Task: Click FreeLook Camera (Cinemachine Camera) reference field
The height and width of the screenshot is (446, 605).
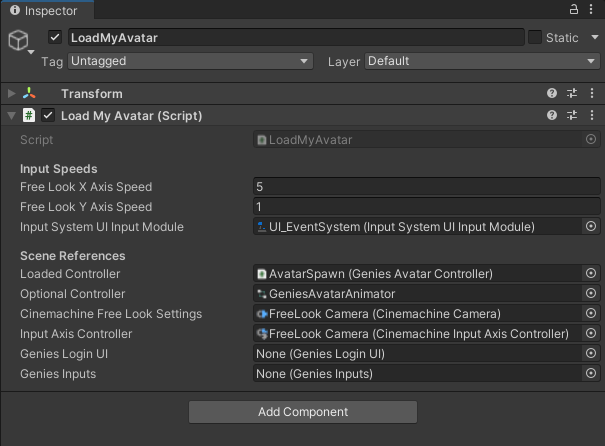Action: coord(418,314)
